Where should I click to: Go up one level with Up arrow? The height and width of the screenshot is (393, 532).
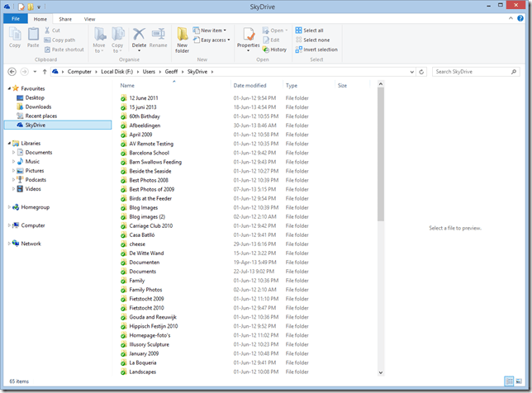[45, 72]
